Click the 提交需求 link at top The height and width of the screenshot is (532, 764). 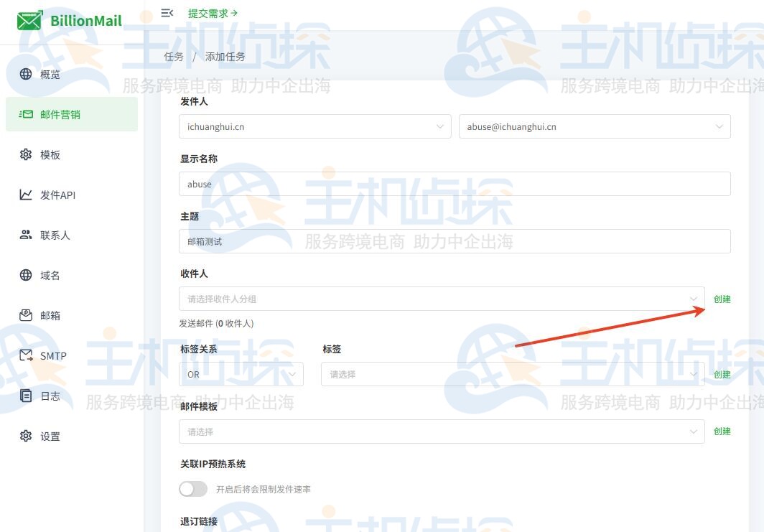tap(213, 13)
